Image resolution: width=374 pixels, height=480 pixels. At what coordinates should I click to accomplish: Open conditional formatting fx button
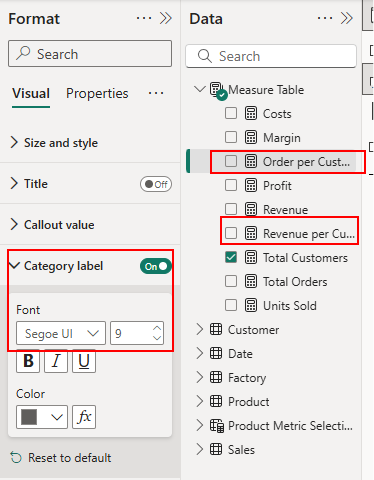[x=84, y=417]
